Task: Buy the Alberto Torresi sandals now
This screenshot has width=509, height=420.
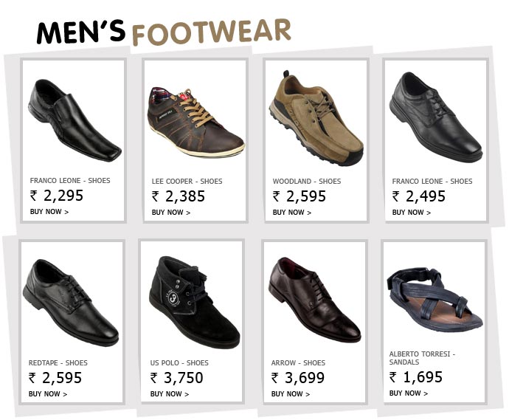Action: [409, 393]
